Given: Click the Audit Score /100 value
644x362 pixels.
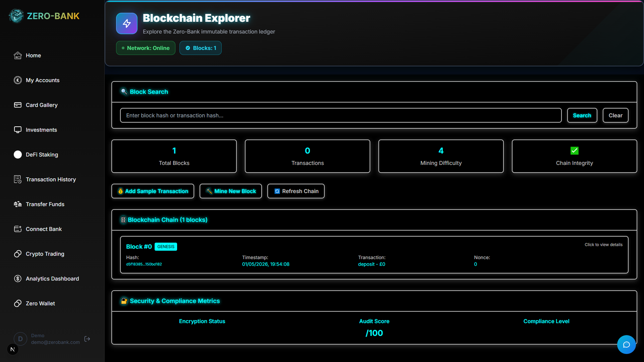Looking at the screenshot, I should (x=374, y=333).
